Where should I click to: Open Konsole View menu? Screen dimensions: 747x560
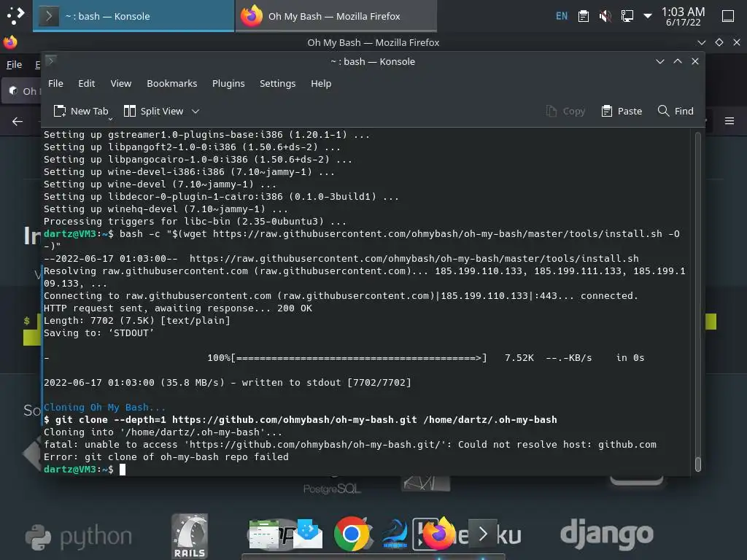tap(121, 83)
